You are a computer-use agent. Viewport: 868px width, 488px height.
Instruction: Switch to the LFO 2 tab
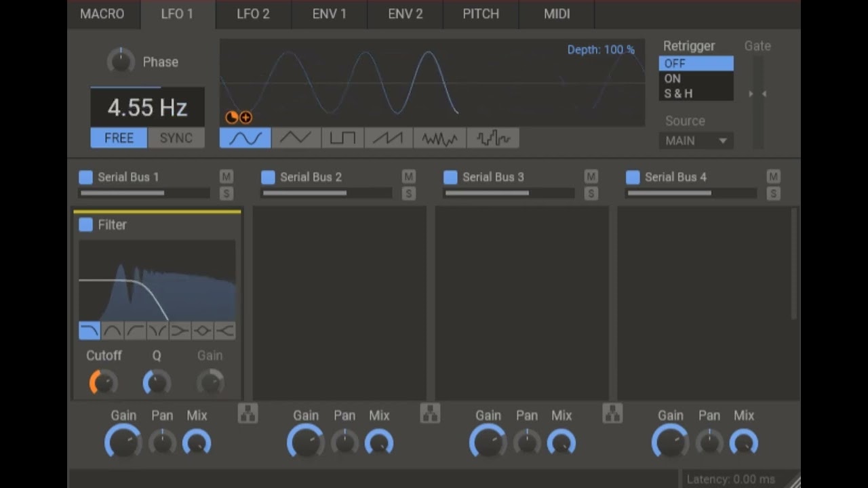click(x=253, y=14)
